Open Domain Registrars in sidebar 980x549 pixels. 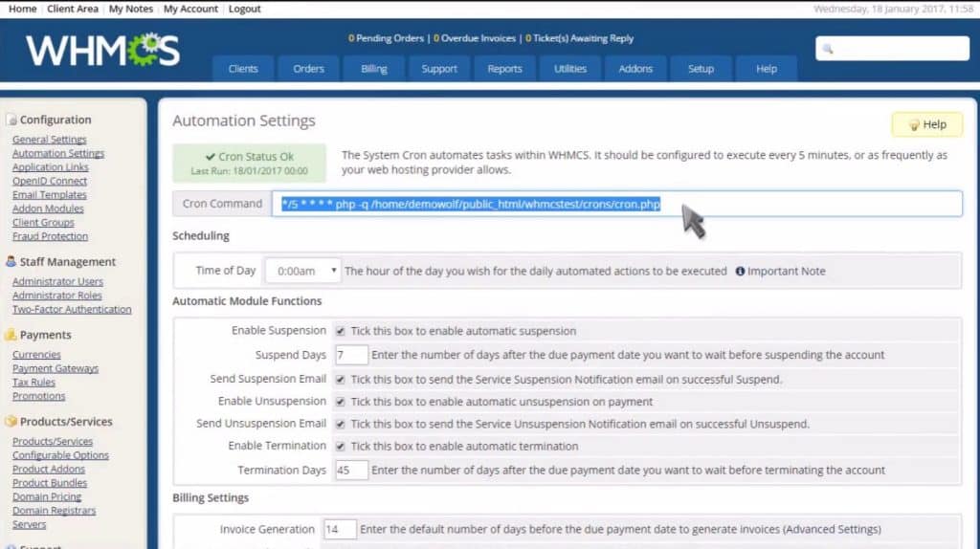(55, 511)
